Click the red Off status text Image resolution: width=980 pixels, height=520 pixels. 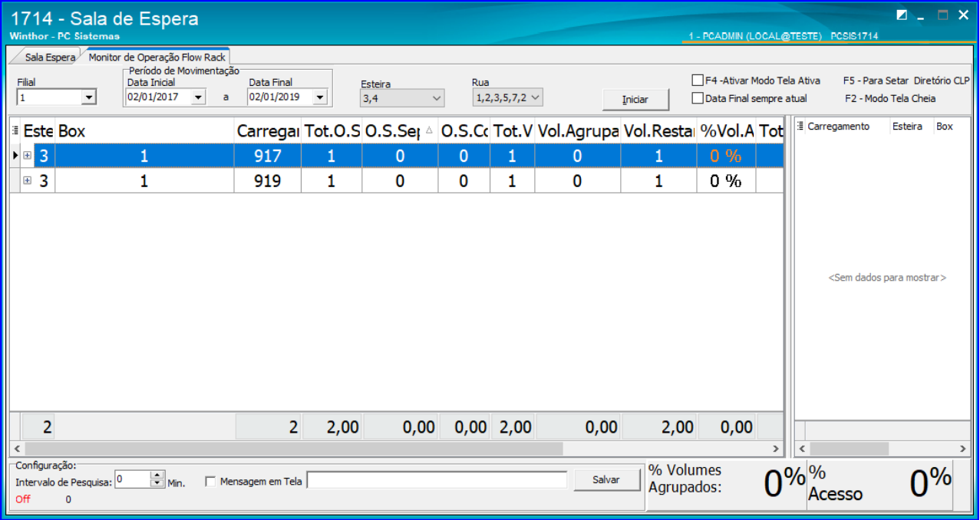23,499
